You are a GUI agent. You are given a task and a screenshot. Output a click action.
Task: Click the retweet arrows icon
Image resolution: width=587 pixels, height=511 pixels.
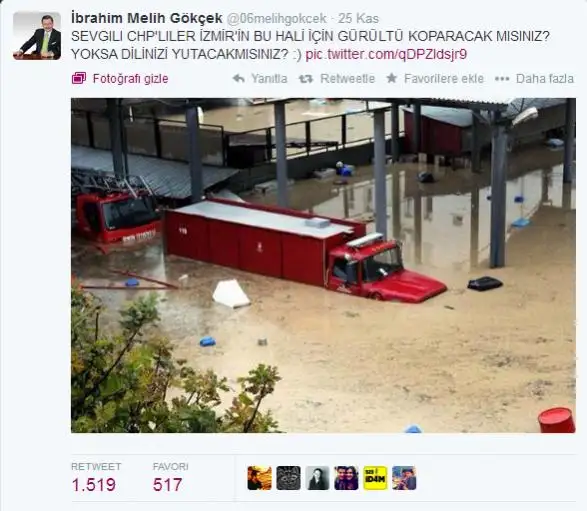306,79
